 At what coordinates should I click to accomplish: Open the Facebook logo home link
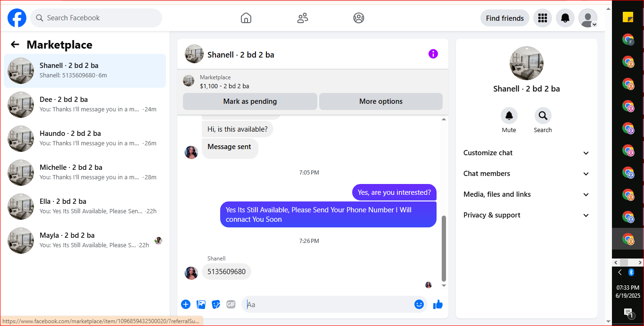(x=17, y=18)
